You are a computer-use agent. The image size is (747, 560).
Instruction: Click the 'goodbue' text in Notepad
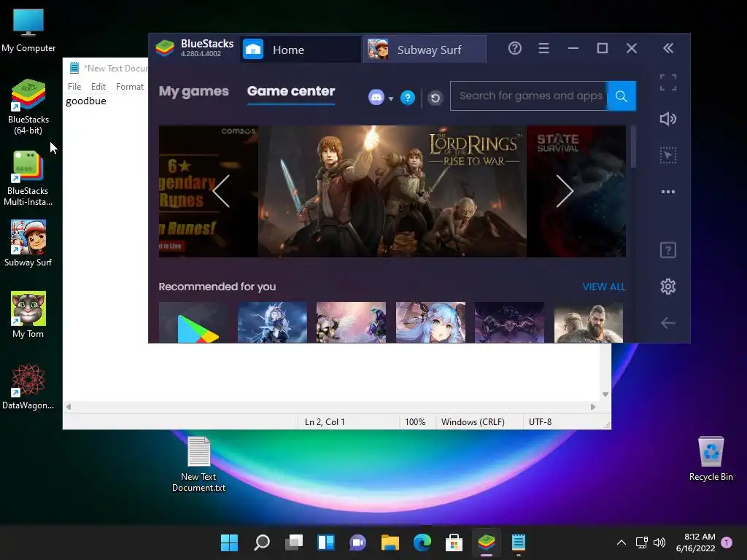[86, 101]
